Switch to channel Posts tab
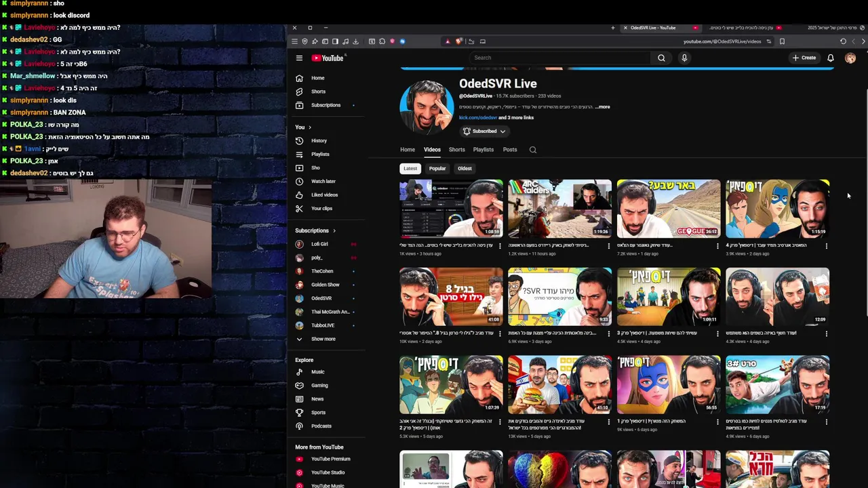868x488 pixels. (x=510, y=150)
